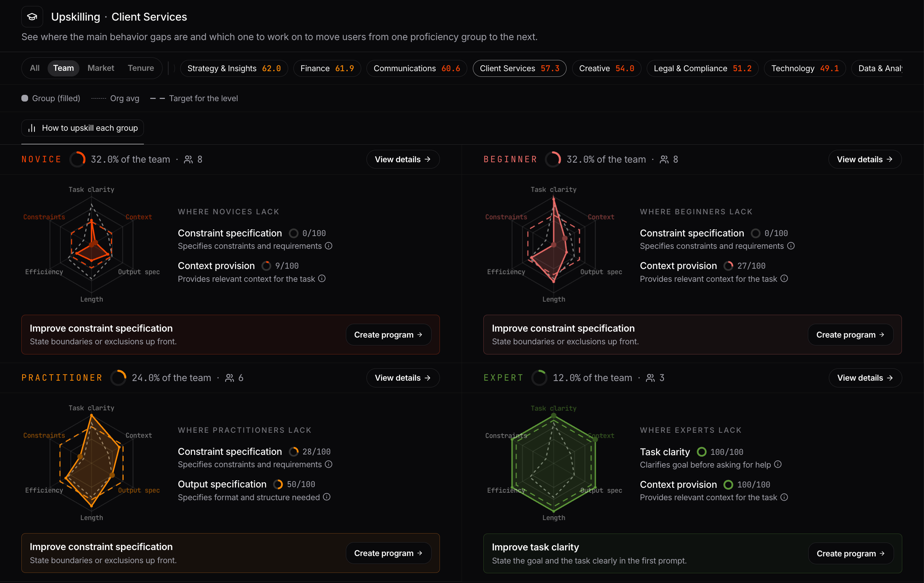Open View details for Expert group
924x583 pixels.
pyautogui.click(x=865, y=378)
